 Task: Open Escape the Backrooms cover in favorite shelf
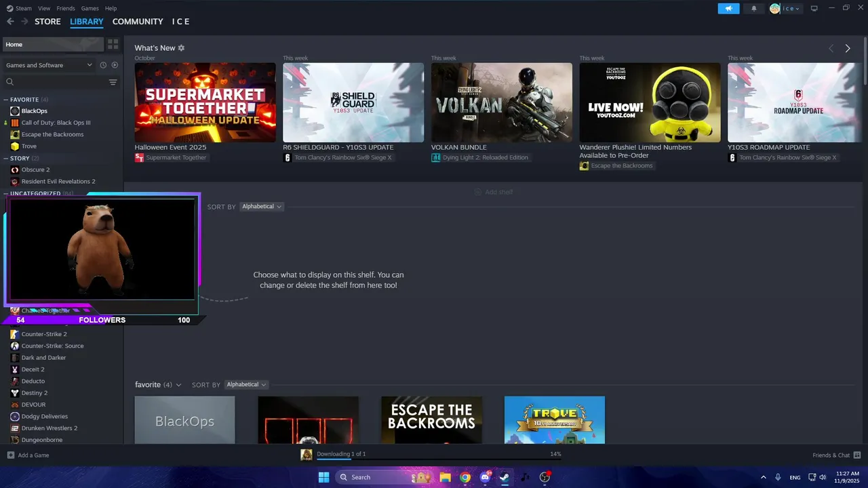(x=431, y=420)
